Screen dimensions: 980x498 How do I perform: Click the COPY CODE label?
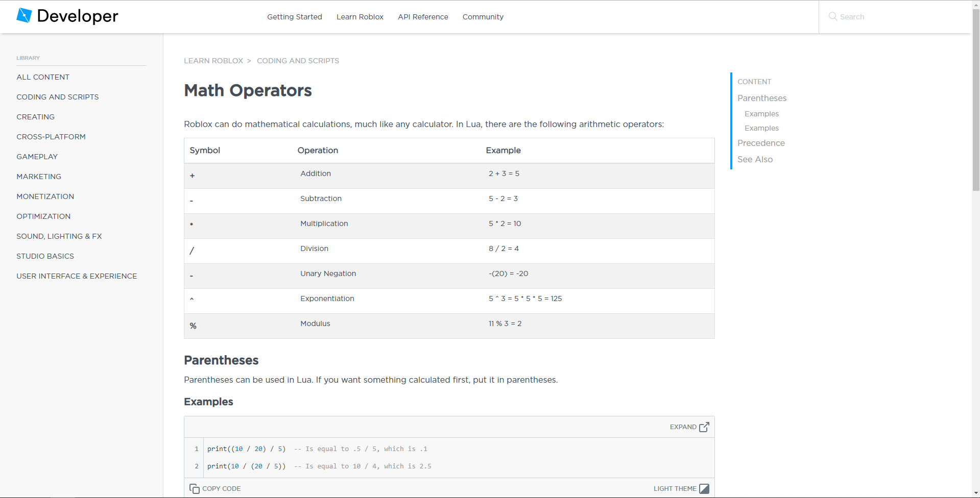[x=222, y=489]
